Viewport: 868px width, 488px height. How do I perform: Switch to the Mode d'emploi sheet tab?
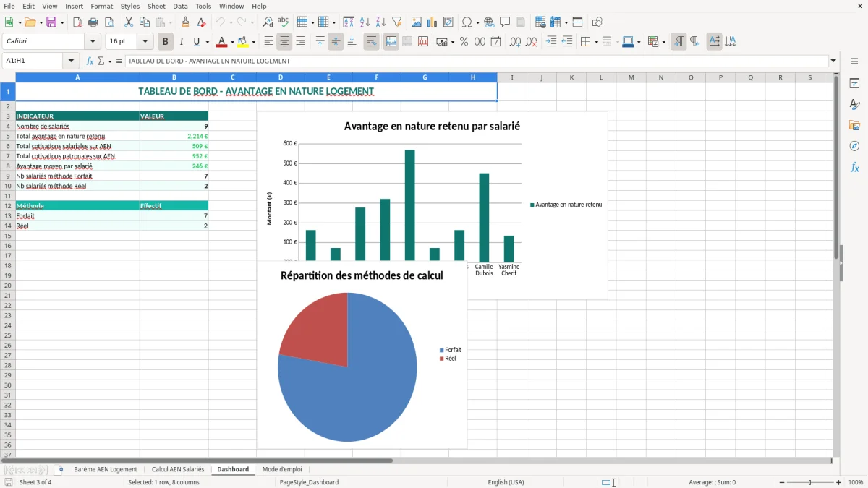pyautogui.click(x=282, y=469)
